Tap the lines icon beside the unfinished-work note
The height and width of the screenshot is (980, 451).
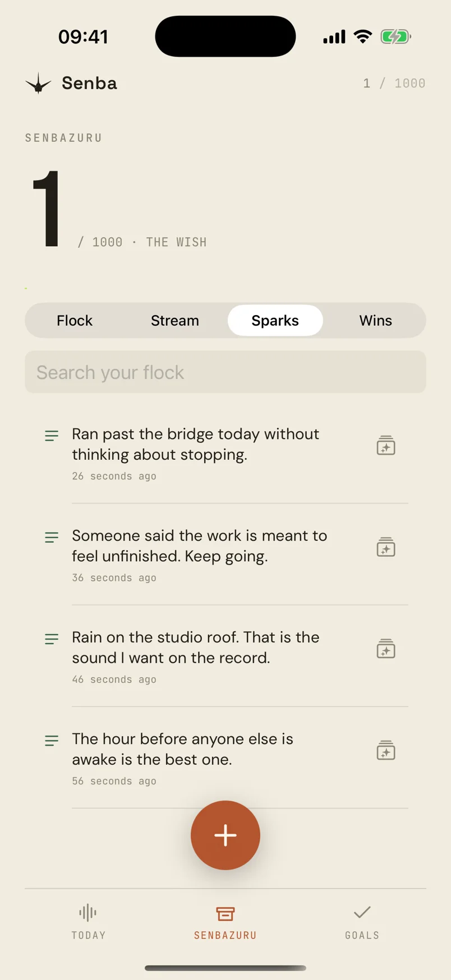pyautogui.click(x=52, y=537)
